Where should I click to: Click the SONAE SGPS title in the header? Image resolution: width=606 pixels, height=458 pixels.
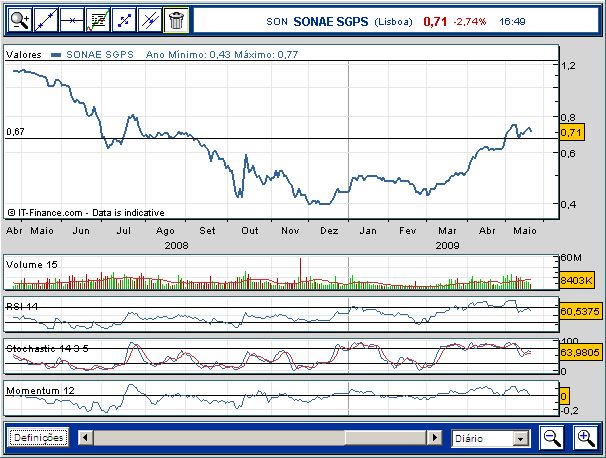click(331, 22)
